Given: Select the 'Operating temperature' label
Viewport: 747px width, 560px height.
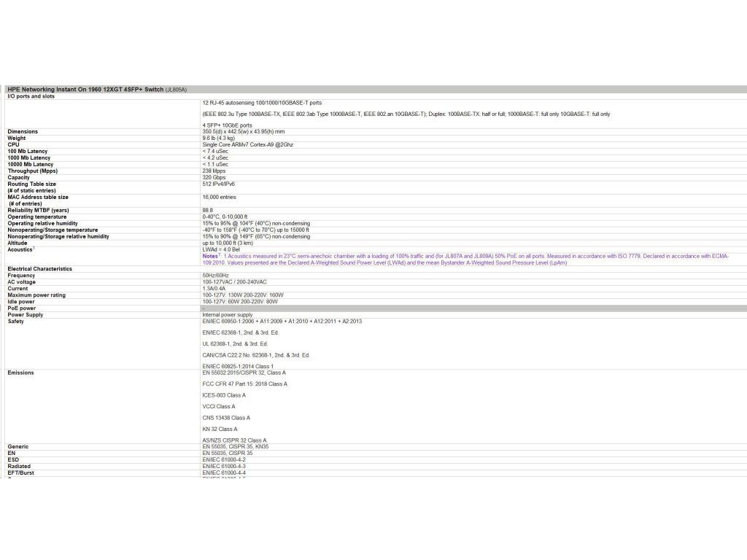Looking at the screenshot, I should point(37,217).
